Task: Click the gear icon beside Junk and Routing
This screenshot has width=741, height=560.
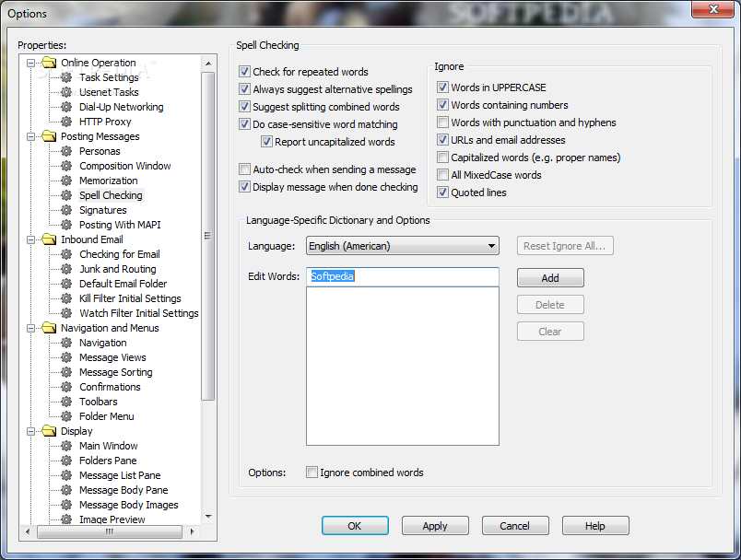Action: [66, 269]
